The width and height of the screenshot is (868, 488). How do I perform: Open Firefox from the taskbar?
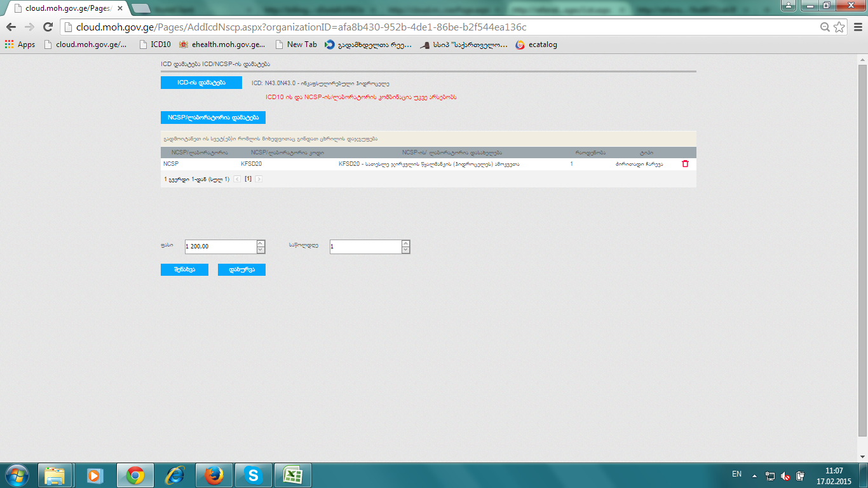(x=214, y=475)
